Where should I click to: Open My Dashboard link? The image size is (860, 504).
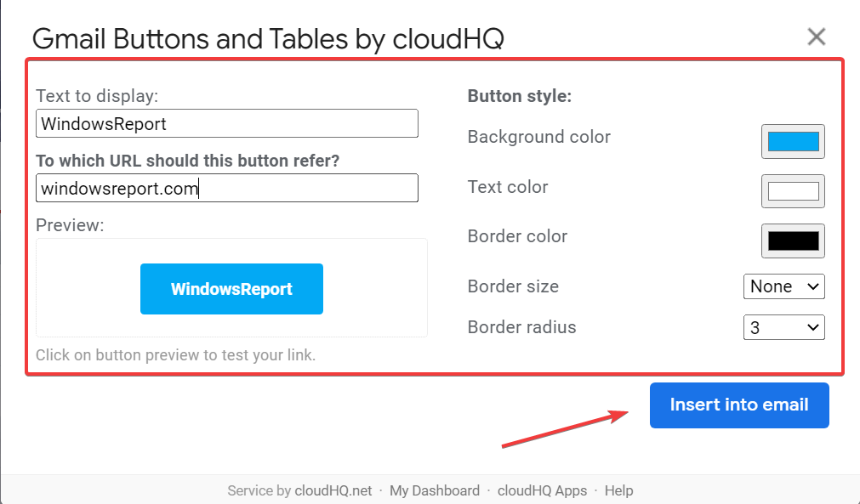click(x=435, y=490)
